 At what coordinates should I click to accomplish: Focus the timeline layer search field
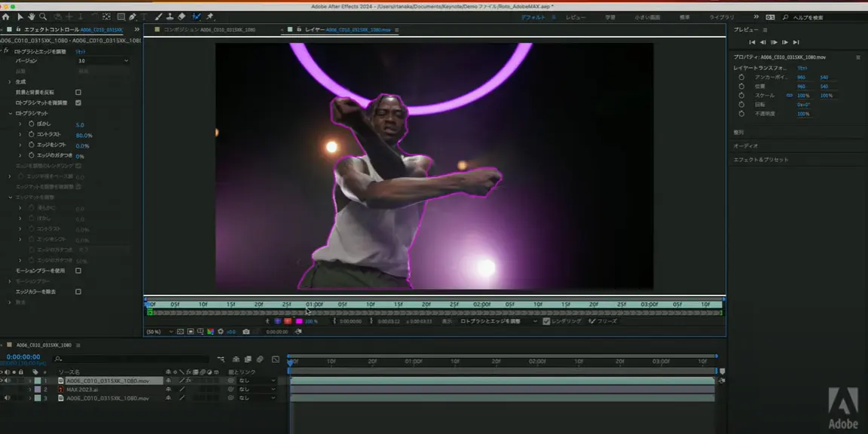133,359
